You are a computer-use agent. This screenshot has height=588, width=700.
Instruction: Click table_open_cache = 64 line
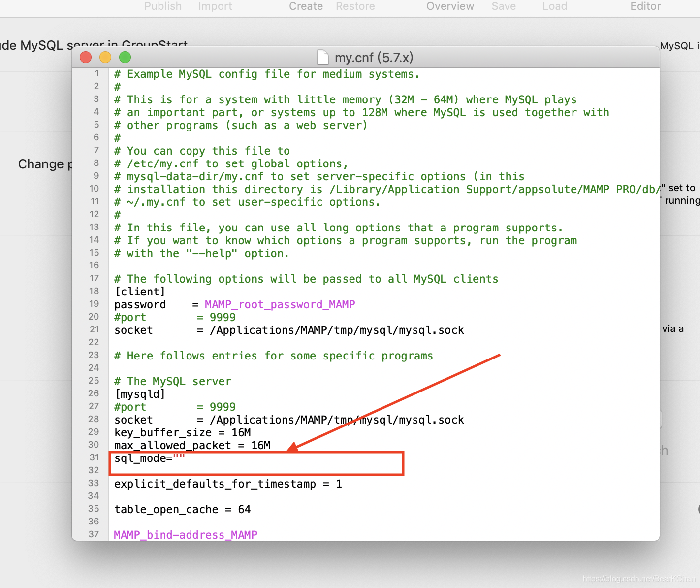tap(183, 510)
